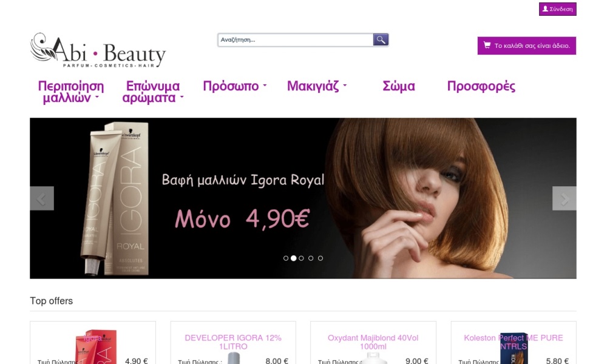Expand the Επώνυμα αρώματα dropdown
This screenshot has height=364, width=607.
(x=153, y=92)
